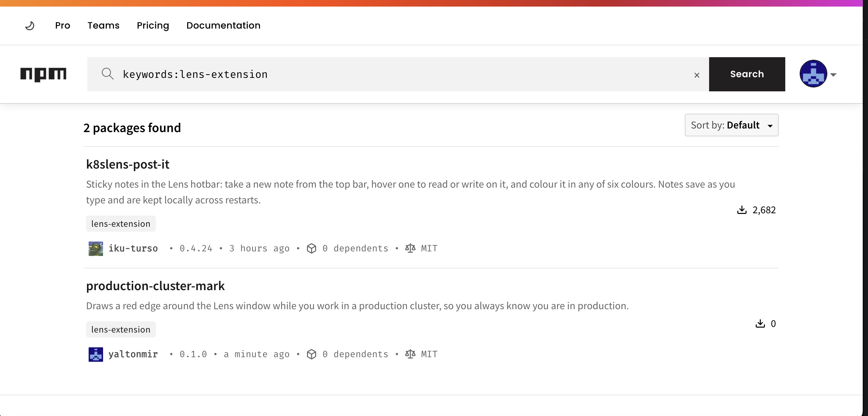Go to the Pricing page
The height and width of the screenshot is (416, 868).
point(153,26)
